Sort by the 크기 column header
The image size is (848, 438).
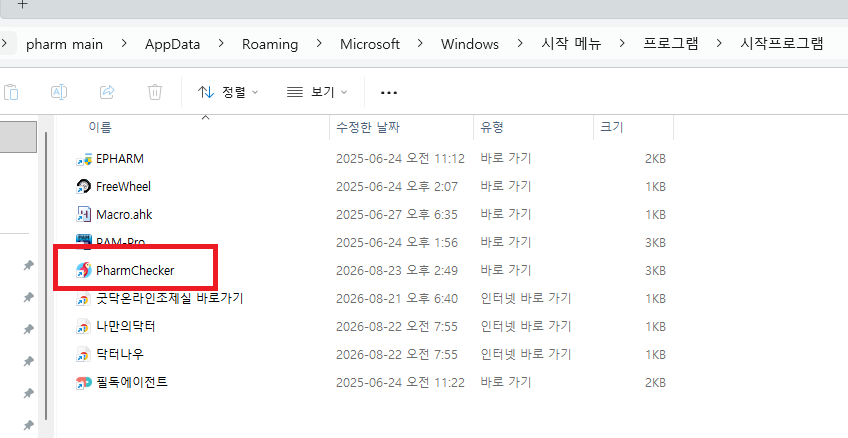pyautogui.click(x=612, y=128)
